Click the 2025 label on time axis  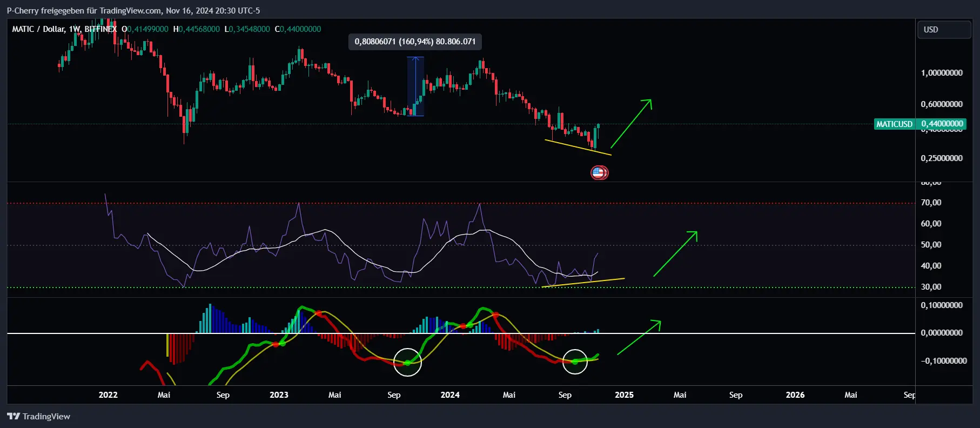coord(624,395)
